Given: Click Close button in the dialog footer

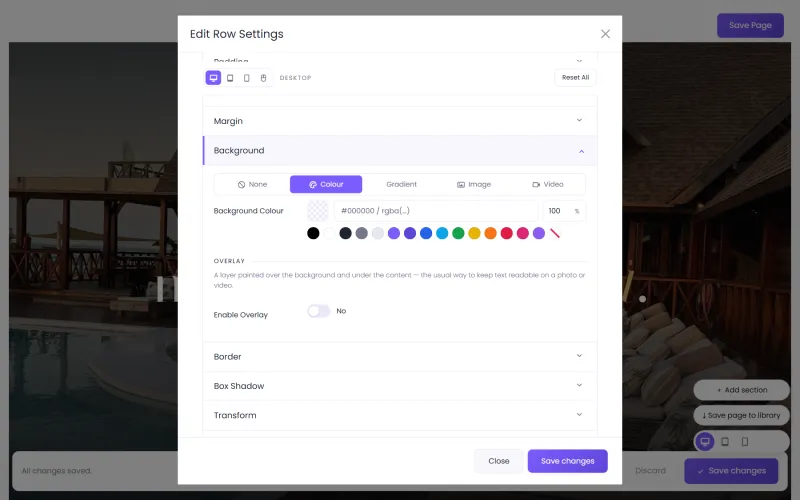Looking at the screenshot, I should coord(498,461).
